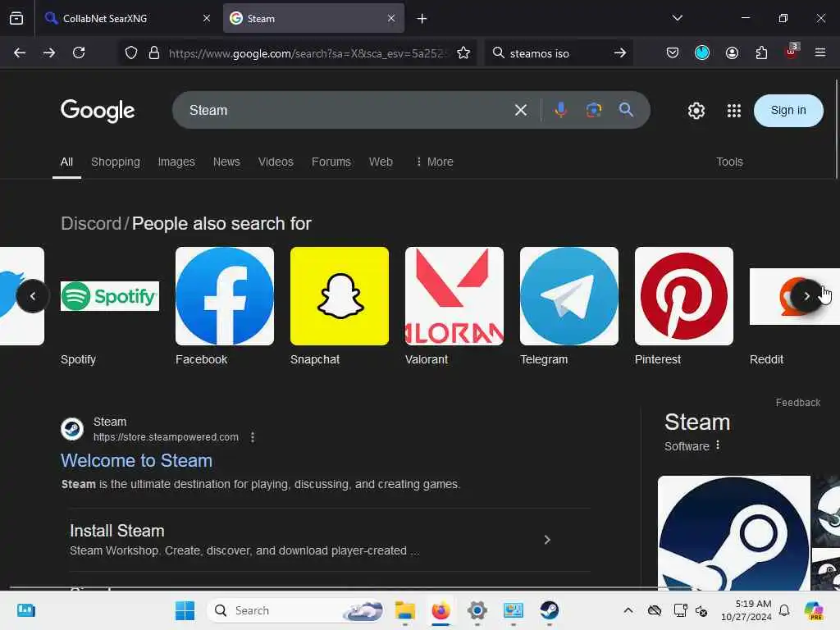The width and height of the screenshot is (840, 630).
Task: Open Tools search options
Action: pyautogui.click(x=729, y=162)
